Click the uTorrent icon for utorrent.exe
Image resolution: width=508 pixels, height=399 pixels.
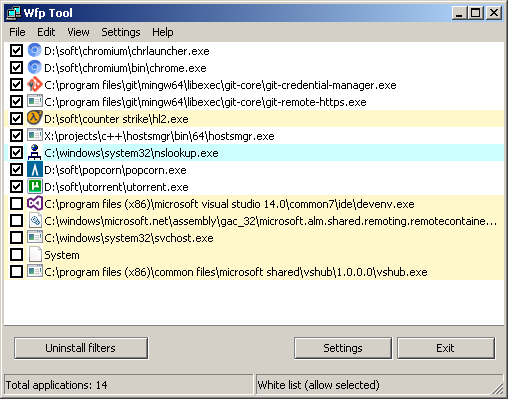click(34, 187)
